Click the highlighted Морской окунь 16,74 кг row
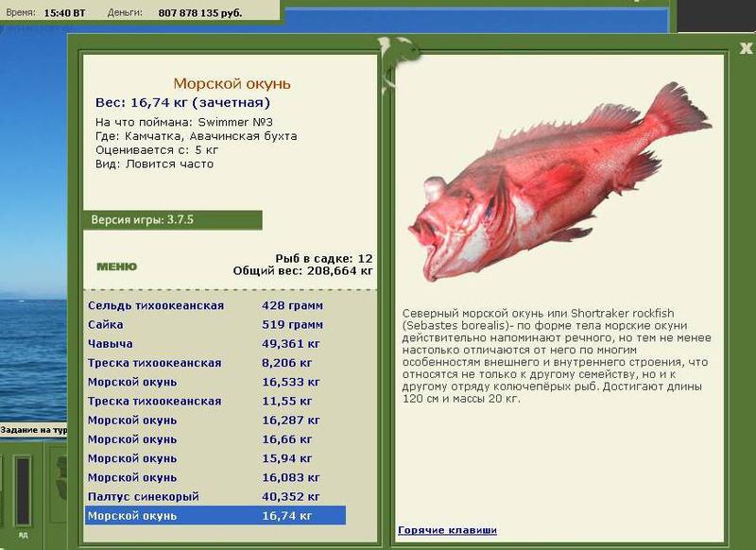Viewport: 756px width, 550px height. coord(215,516)
